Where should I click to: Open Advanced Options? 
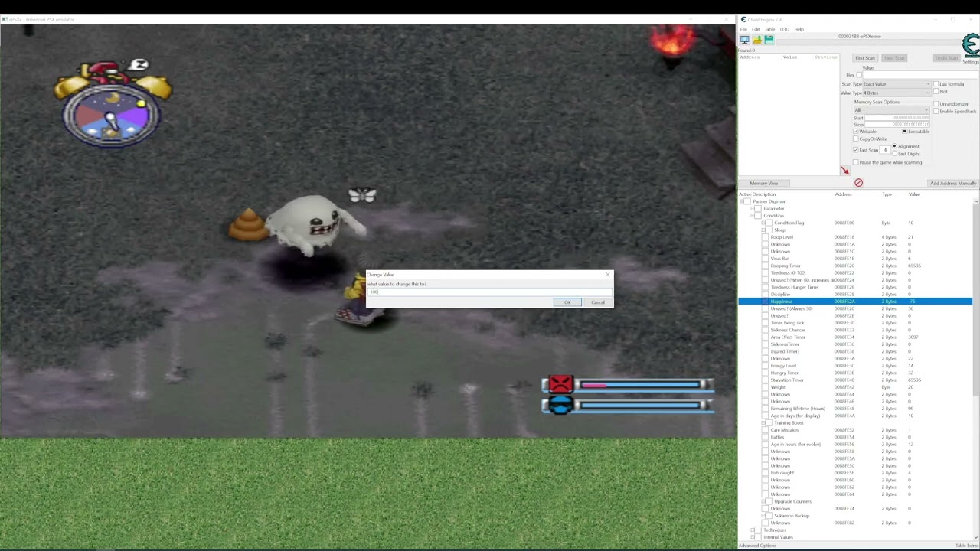(758, 546)
